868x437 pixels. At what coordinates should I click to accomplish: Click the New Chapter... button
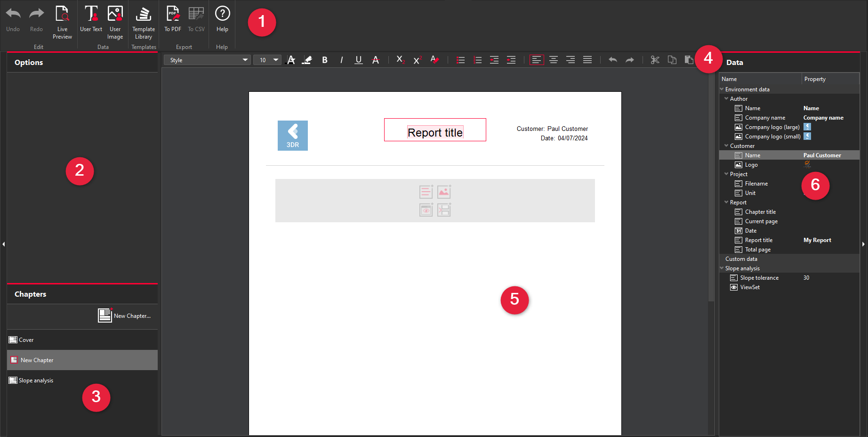[125, 316]
